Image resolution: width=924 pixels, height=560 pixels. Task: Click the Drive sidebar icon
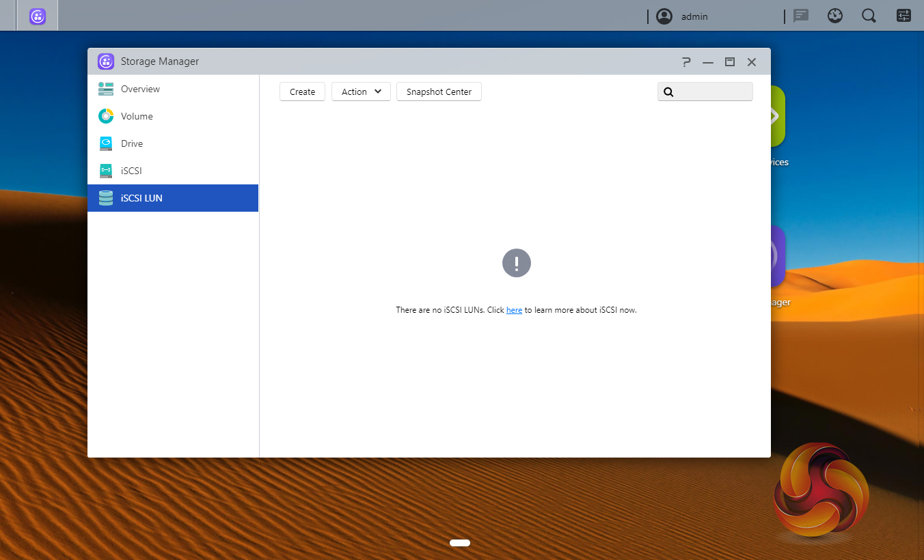[106, 143]
